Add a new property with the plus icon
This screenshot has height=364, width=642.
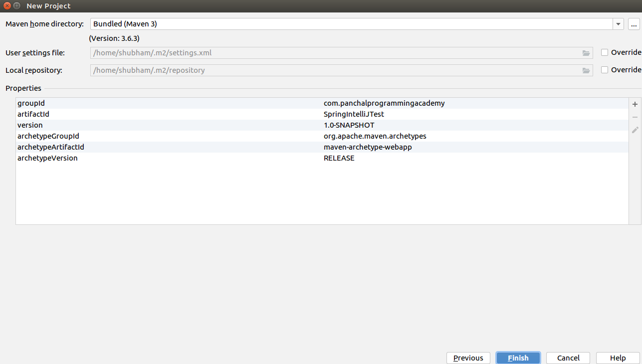point(635,104)
